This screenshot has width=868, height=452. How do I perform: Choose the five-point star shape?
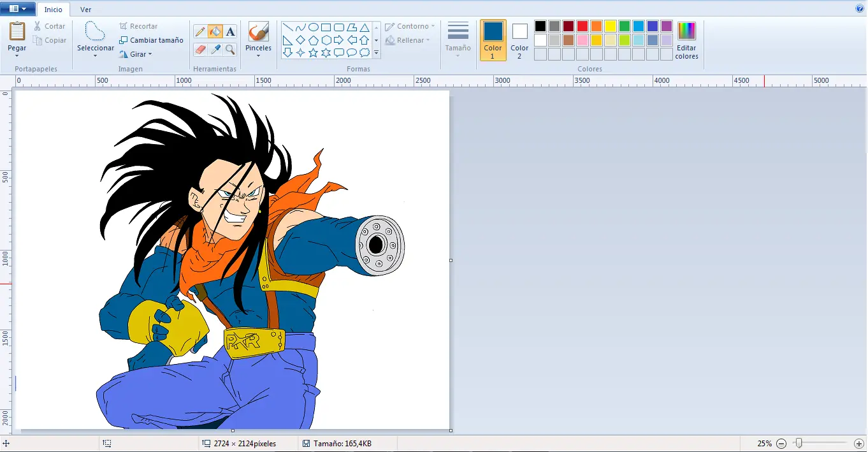pos(314,53)
